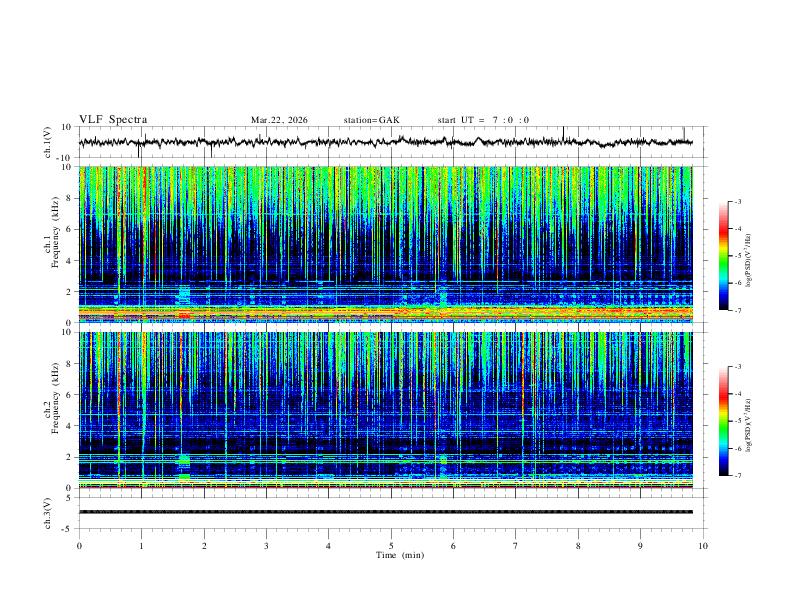Click the "ch.3(V)" axis label
Screen dimensions: 792x612
pos(47,513)
